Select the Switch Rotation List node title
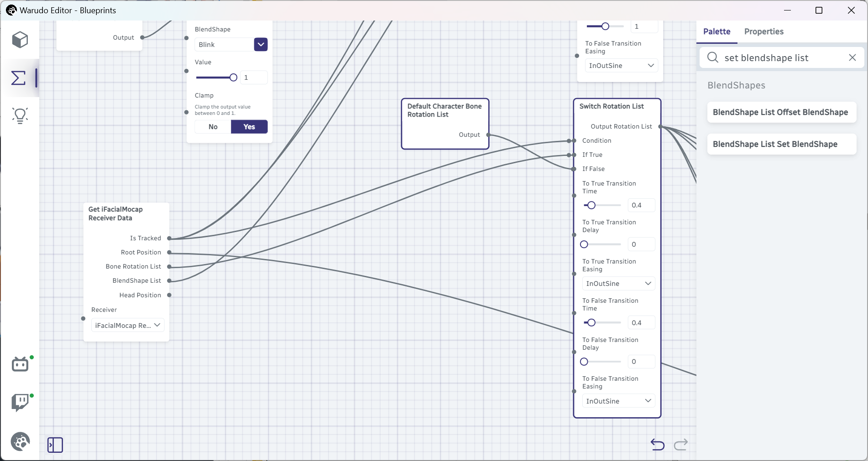The image size is (868, 461). coord(612,106)
